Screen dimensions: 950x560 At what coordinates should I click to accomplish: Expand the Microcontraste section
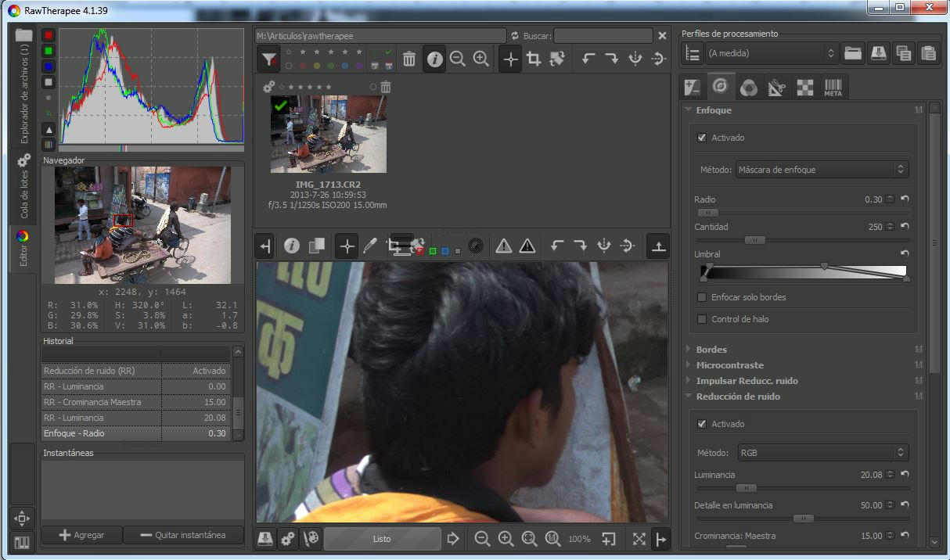(x=729, y=365)
